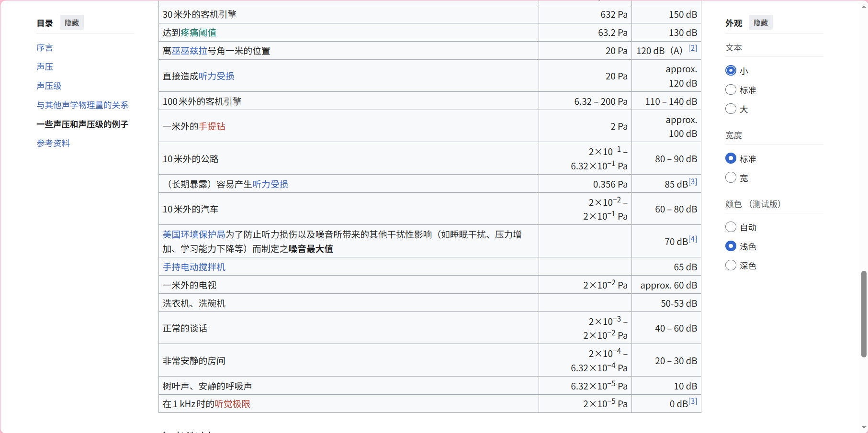868x433 pixels.
Task: Go to the 声压级 section
Action: (49, 86)
